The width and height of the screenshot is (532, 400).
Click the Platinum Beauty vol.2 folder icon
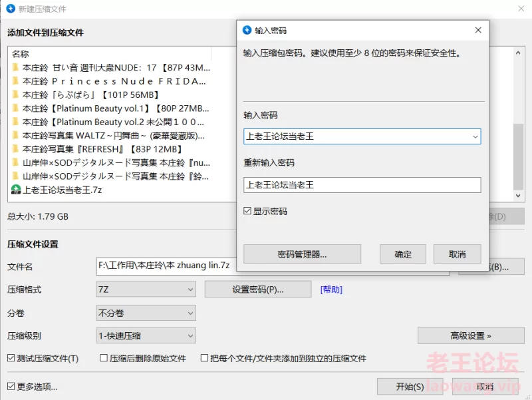pos(15,122)
